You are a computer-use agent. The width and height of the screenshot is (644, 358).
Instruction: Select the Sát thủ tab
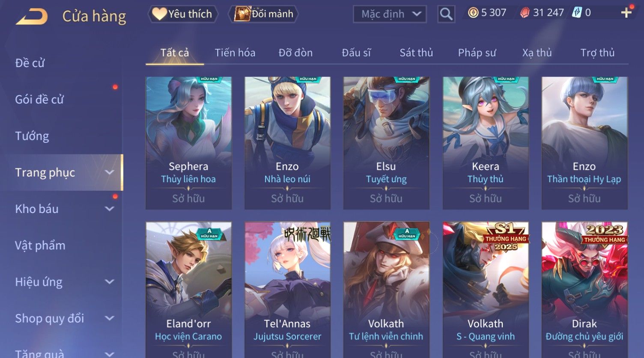click(x=416, y=53)
